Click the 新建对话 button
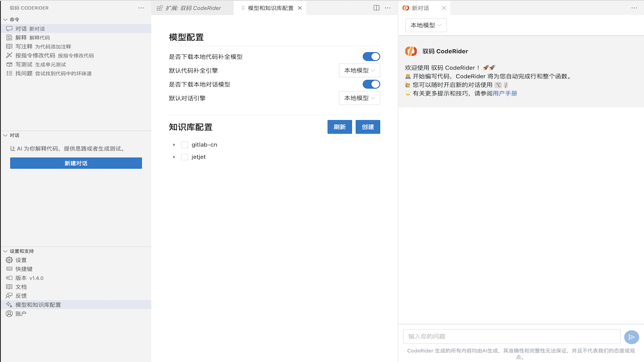 pyautogui.click(x=76, y=163)
